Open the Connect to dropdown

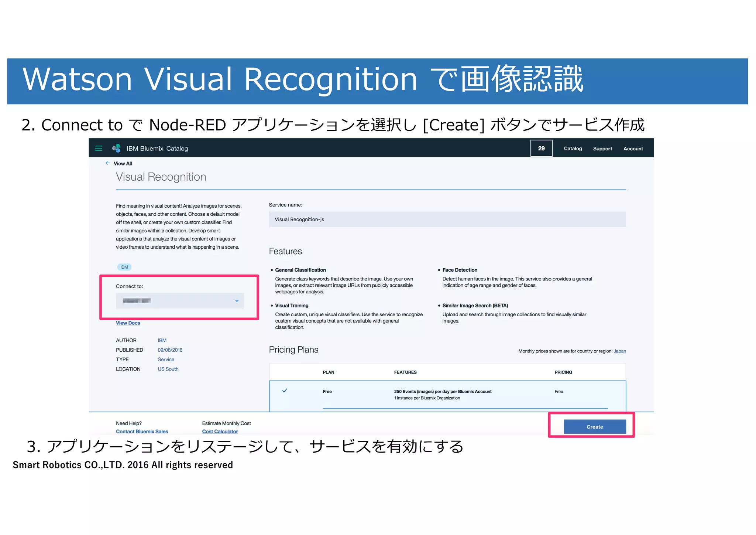click(x=180, y=301)
